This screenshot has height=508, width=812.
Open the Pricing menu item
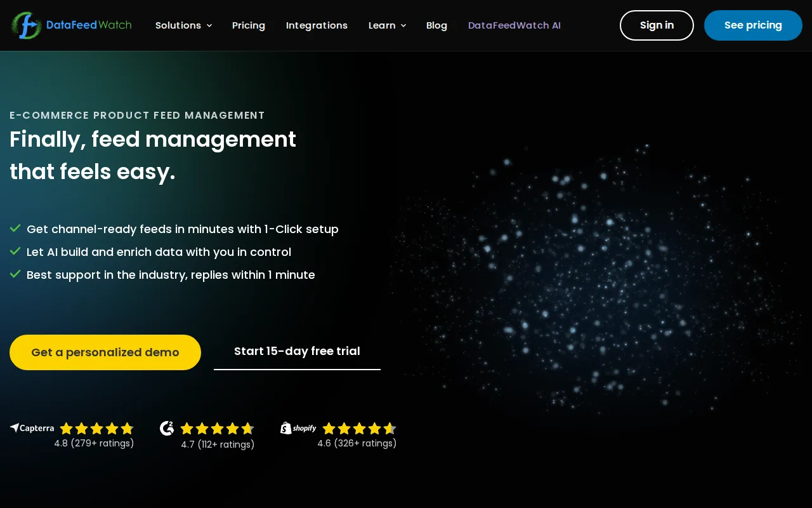(x=249, y=25)
